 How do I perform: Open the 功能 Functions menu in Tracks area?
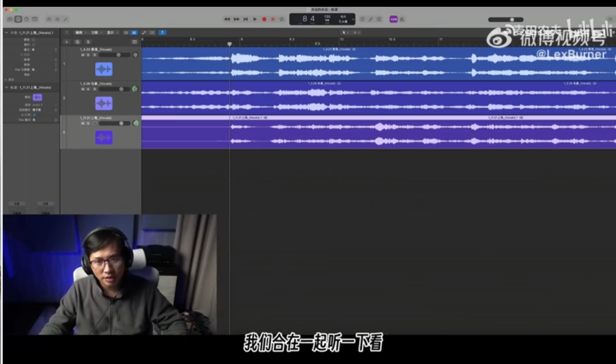pyautogui.click(x=96, y=32)
